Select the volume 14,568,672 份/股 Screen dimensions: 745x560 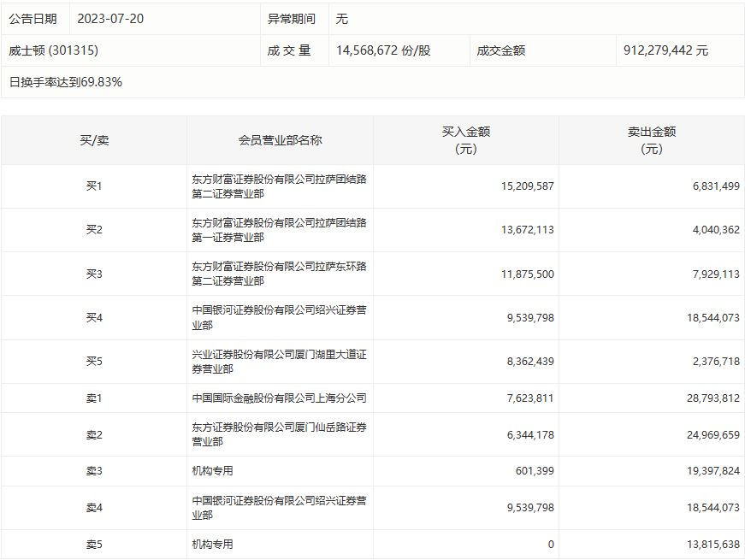[x=383, y=50]
